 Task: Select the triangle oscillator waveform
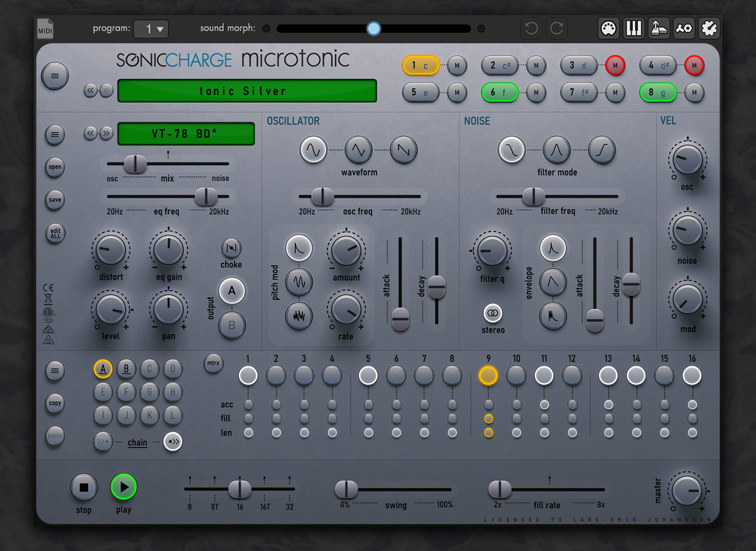pyautogui.click(x=358, y=150)
